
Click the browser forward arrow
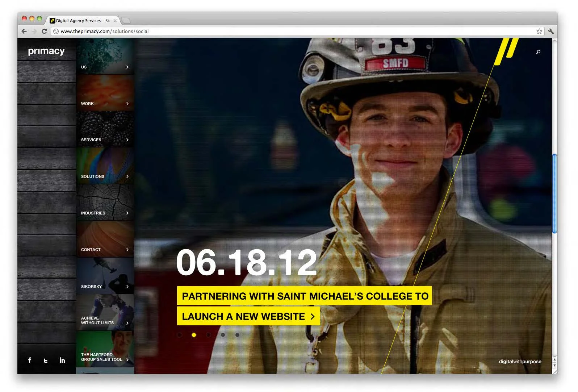[x=34, y=31]
